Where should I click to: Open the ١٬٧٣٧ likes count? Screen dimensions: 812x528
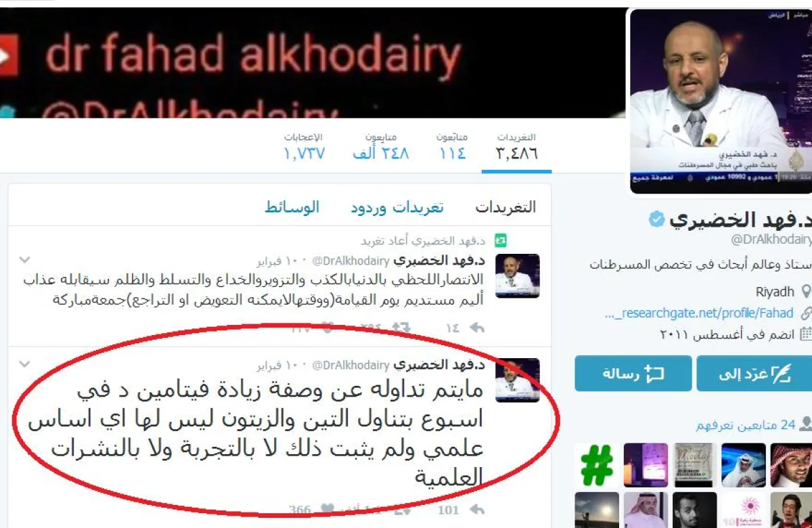(304, 146)
